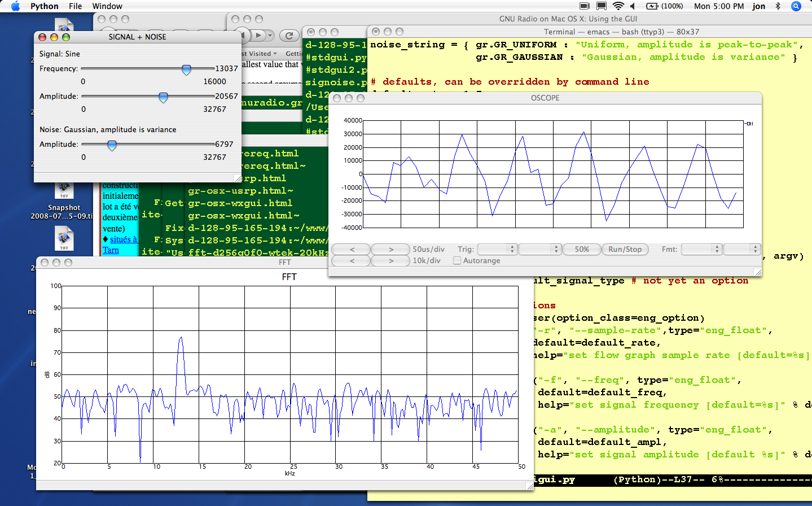
Task: Click 'gr-osx-wxgui.html' in the file listing
Action: coord(240,203)
